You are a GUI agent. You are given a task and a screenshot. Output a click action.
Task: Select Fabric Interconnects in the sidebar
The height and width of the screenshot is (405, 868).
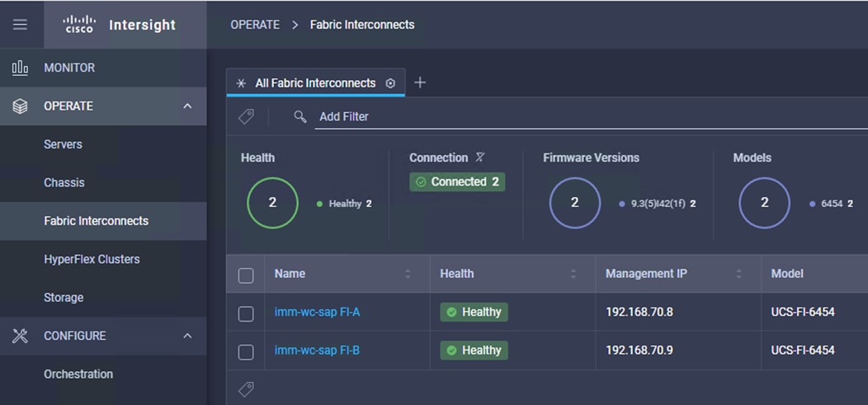103,221
